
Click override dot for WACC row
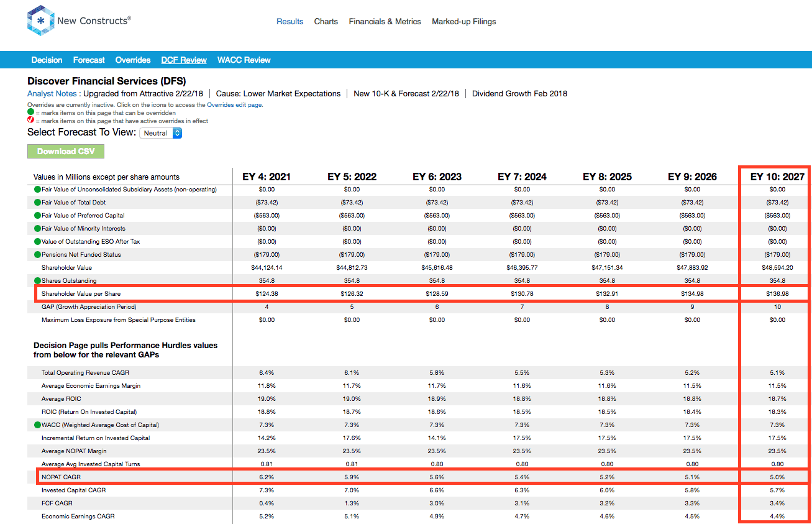click(x=37, y=425)
